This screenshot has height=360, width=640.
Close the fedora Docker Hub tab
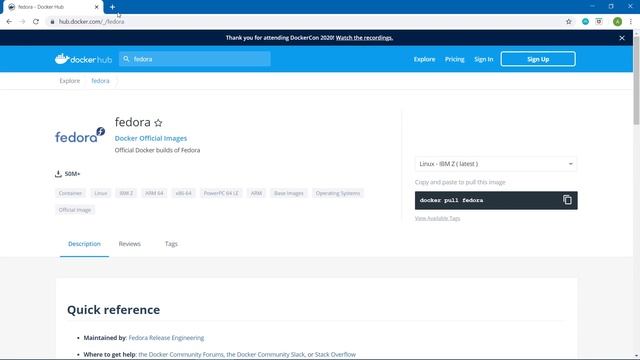tap(97, 7)
